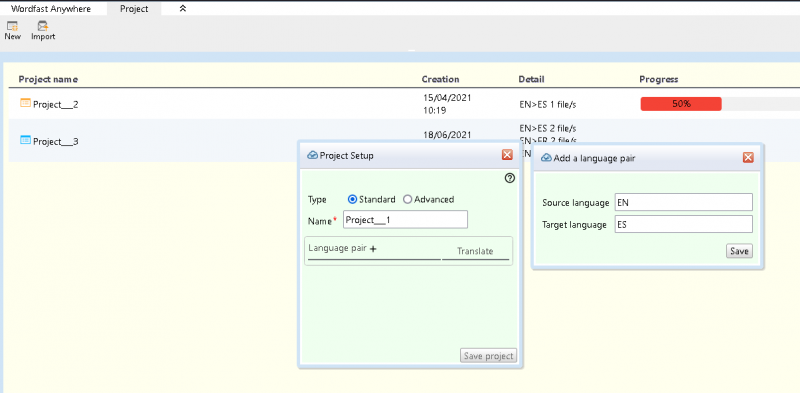800x393 pixels.
Task: Click the Save project button
Action: click(x=488, y=356)
